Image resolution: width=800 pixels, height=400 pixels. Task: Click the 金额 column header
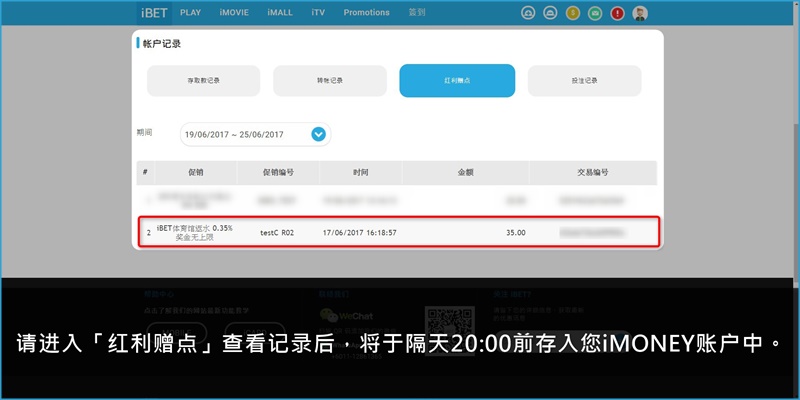pos(465,172)
